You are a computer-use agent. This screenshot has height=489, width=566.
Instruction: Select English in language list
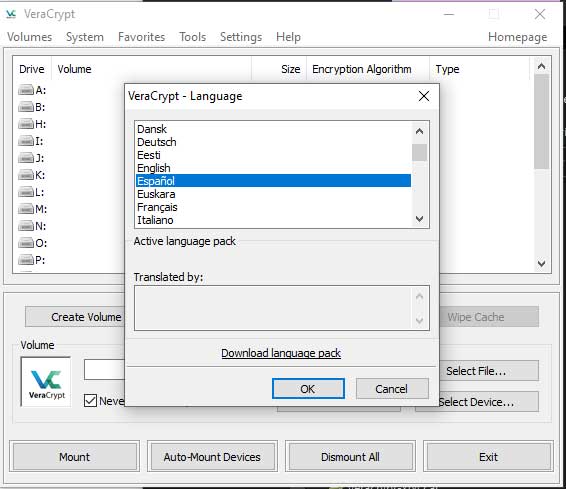coord(273,168)
